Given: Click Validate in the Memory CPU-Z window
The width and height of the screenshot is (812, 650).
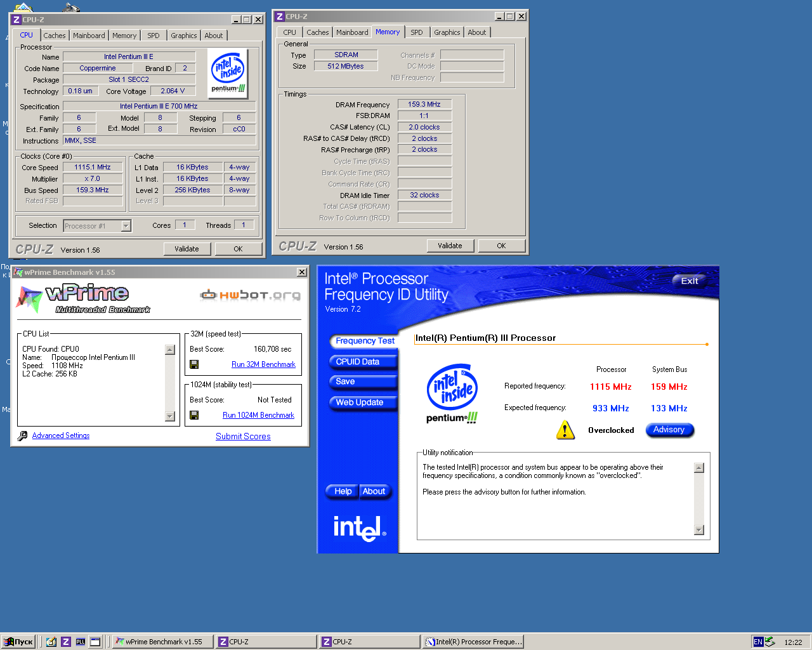Looking at the screenshot, I should pyautogui.click(x=450, y=246).
